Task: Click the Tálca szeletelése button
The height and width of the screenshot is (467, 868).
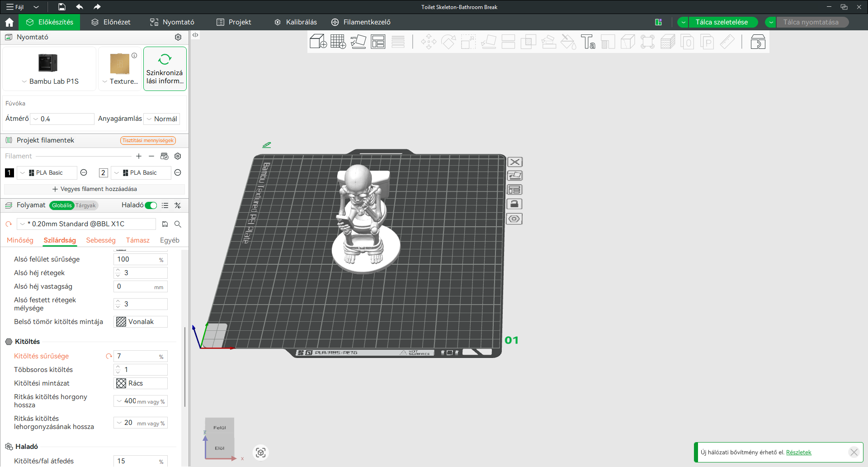Action: point(722,22)
